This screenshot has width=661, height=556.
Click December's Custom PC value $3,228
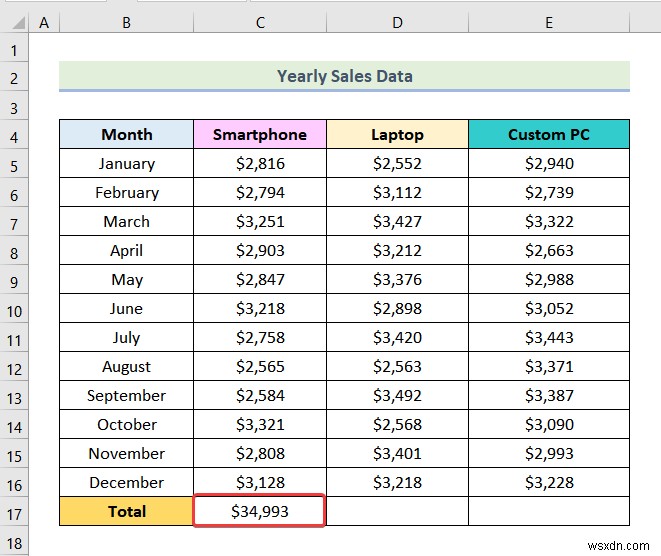(548, 483)
